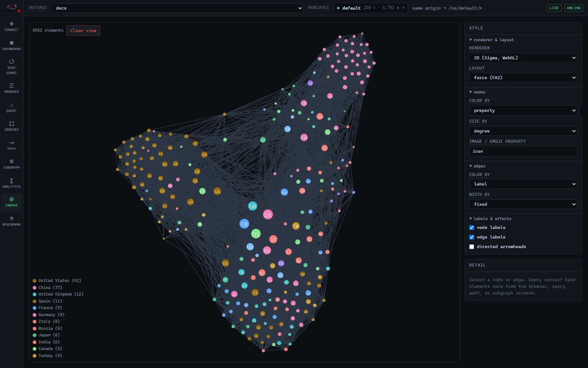Open Size By degree dropdown

click(x=523, y=131)
